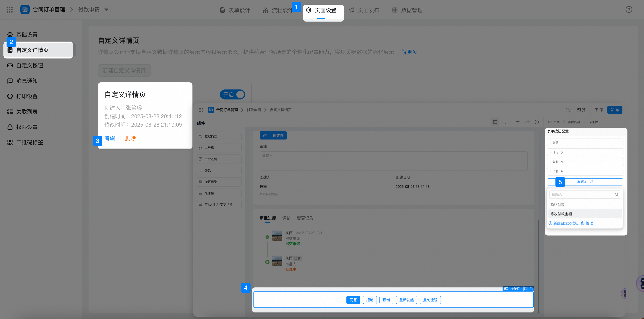Expand the 付款申请 form dropdown arrow
The image size is (644, 319).
point(106,10)
